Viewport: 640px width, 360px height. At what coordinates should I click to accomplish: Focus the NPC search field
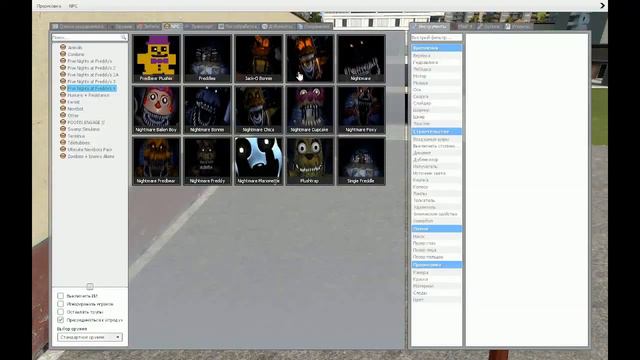(x=89, y=38)
